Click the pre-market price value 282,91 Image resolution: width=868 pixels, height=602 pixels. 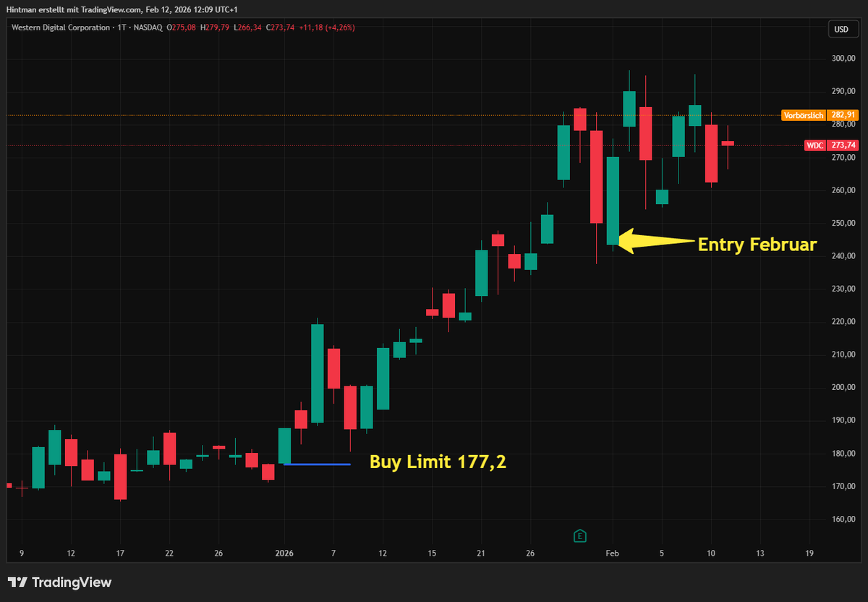click(843, 115)
